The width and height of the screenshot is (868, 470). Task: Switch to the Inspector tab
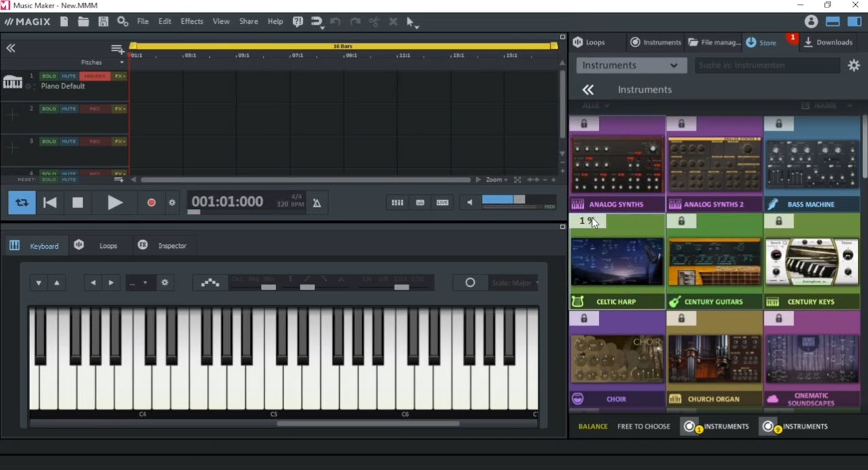pos(164,246)
